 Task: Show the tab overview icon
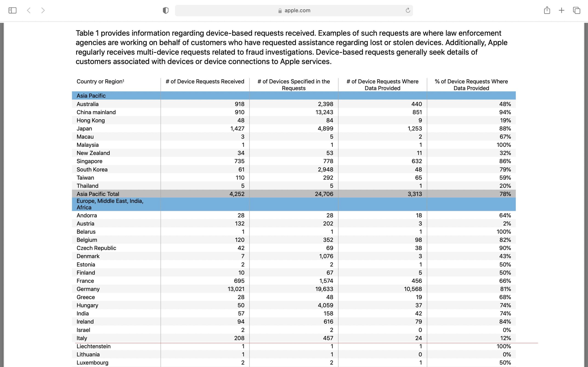tap(577, 11)
